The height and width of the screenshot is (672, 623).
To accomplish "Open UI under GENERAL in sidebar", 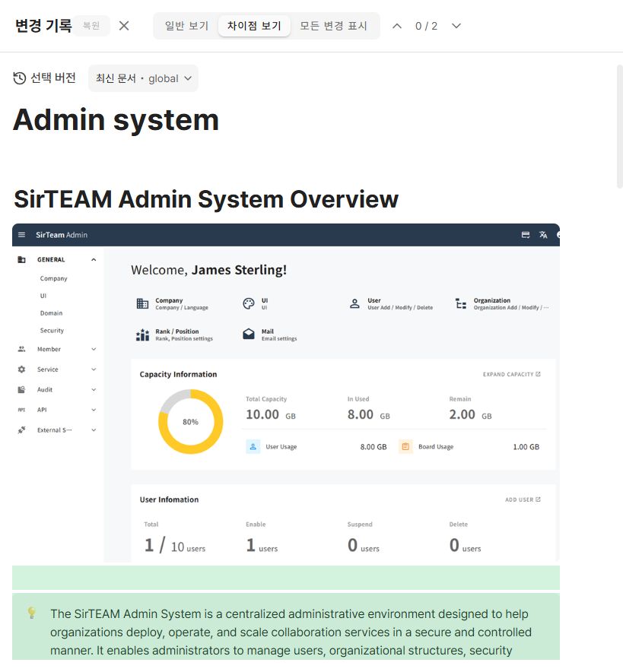I will tap(43, 296).
